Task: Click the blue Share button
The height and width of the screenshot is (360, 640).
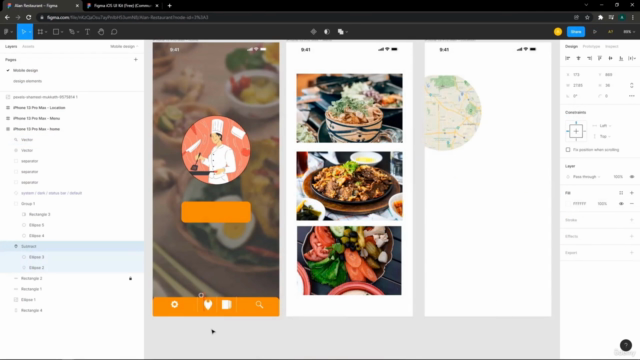Action: tap(576, 32)
